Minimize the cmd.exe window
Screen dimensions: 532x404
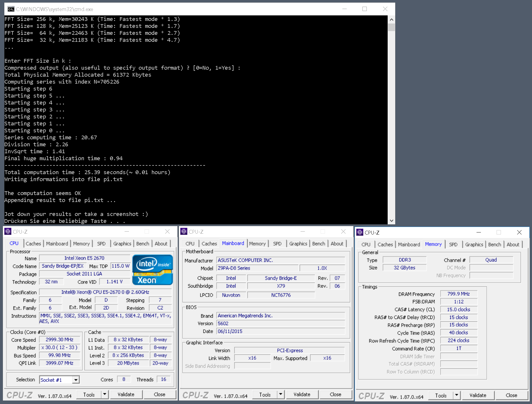(344, 9)
